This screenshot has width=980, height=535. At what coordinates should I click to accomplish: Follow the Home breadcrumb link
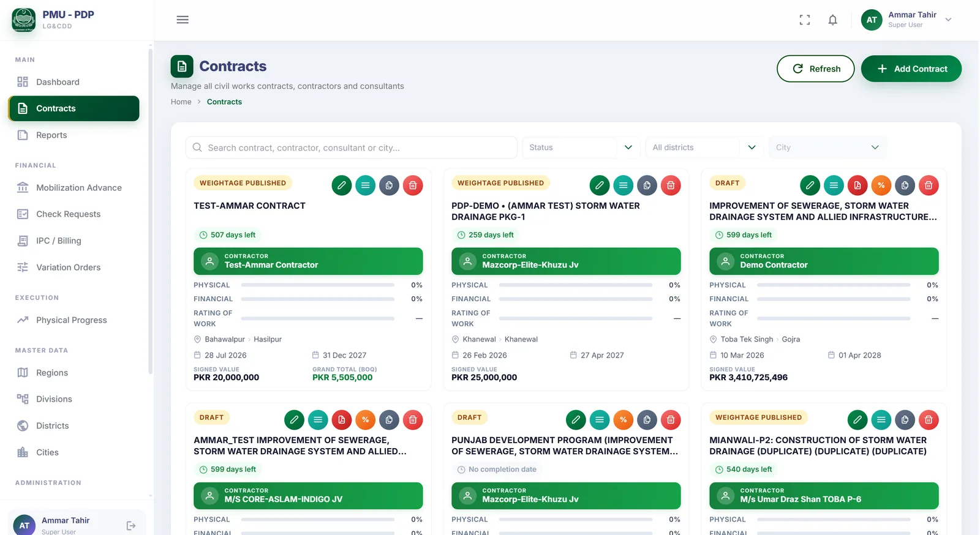[x=181, y=102]
